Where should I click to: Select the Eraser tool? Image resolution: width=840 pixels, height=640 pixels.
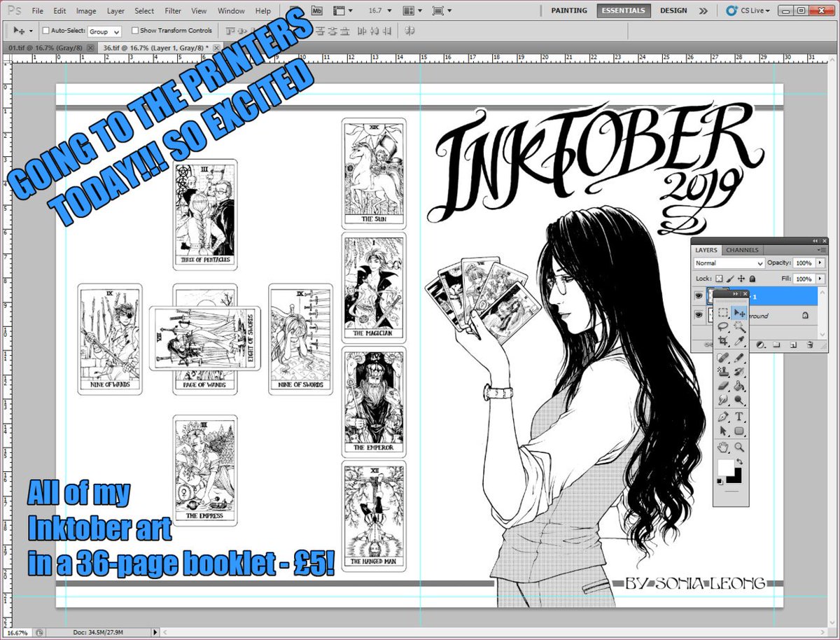coord(723,385)
